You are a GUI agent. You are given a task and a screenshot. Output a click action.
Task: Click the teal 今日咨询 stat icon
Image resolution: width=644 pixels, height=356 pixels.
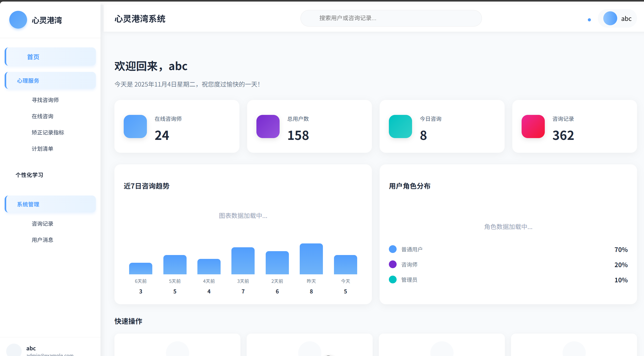(x=400, y=126)
